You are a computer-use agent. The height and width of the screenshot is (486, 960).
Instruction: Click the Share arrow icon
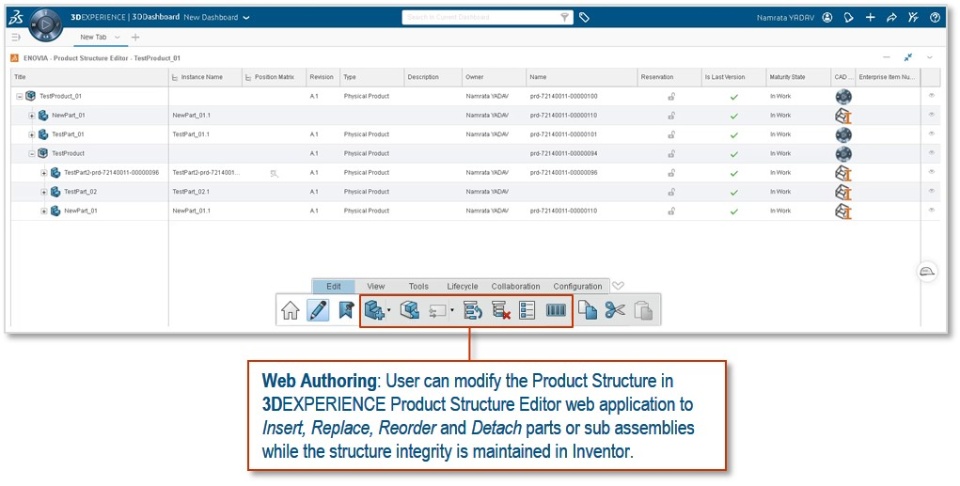click(x=891, y=18)
